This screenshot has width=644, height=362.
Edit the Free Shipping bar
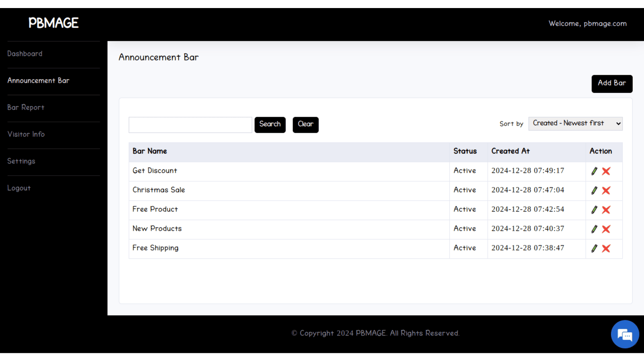[x=594, y=248]
